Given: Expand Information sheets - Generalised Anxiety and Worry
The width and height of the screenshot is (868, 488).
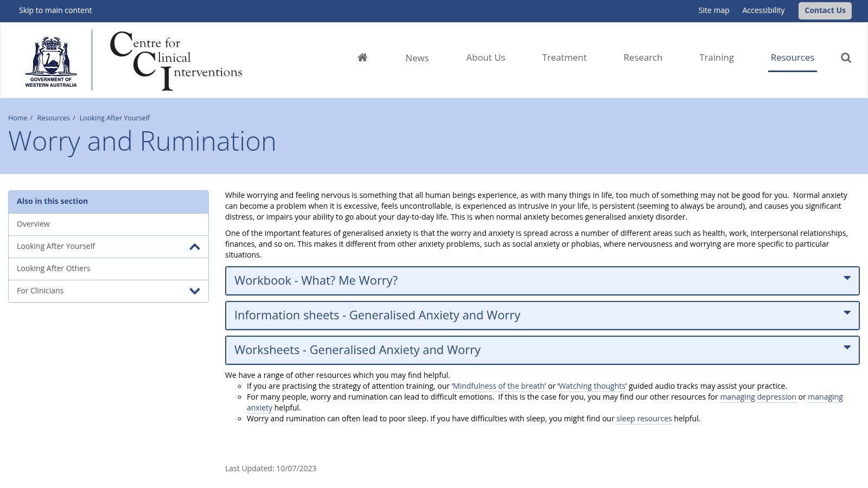Looking at the screenshot, I should click(542, 316).
